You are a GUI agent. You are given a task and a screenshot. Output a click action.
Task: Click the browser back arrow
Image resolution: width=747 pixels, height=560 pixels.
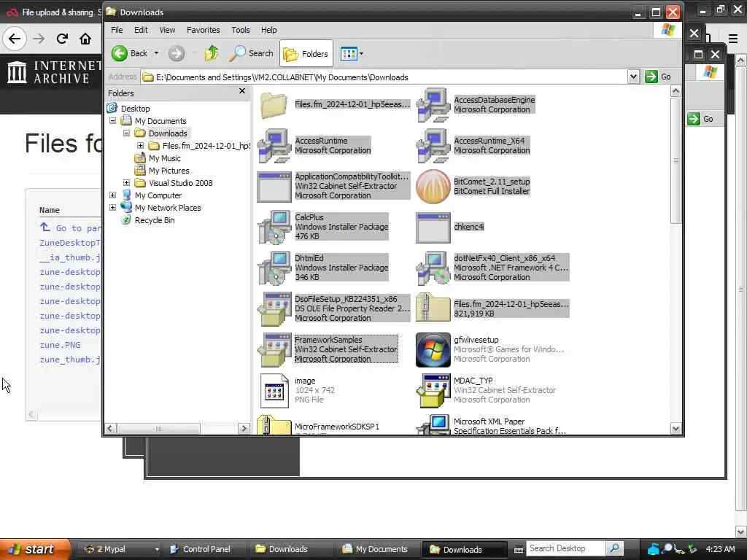coord(15,38)
